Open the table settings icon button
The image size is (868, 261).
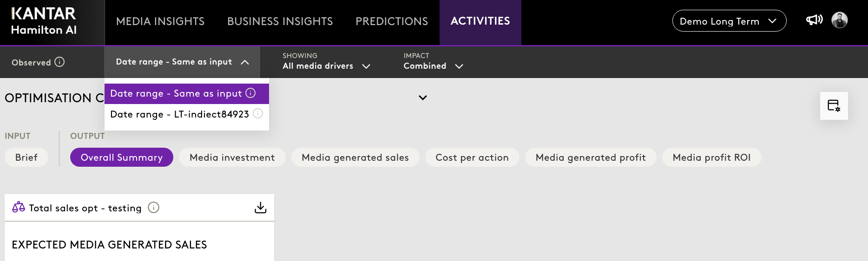[x=834, y=106]
